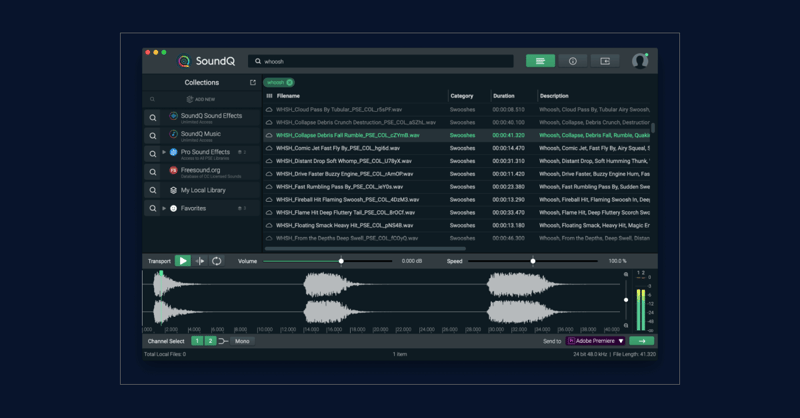
Task: Click cloud icon for Floating Smack Heavy Hit
Action: (x=269, y=226)
